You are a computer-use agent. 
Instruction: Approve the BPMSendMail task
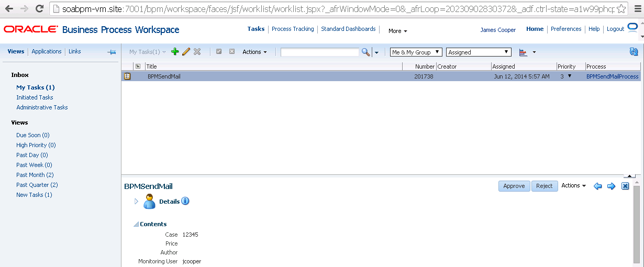pos(514,186)
